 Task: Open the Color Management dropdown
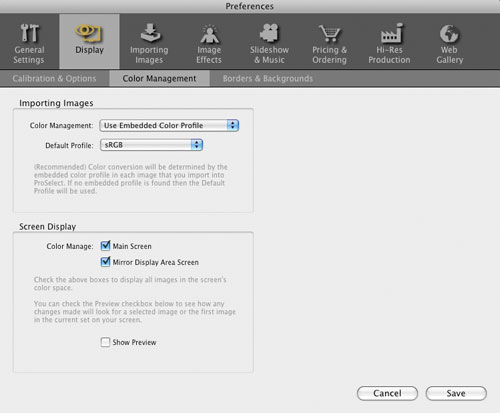[x=169, y=125]
